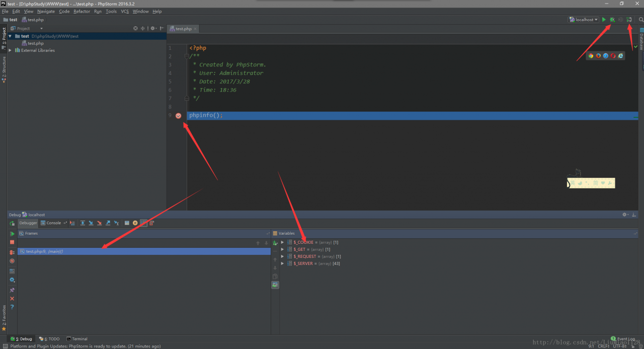
Task: Open the 5: Debug tool window tab
Action: [x=21, y=339]
